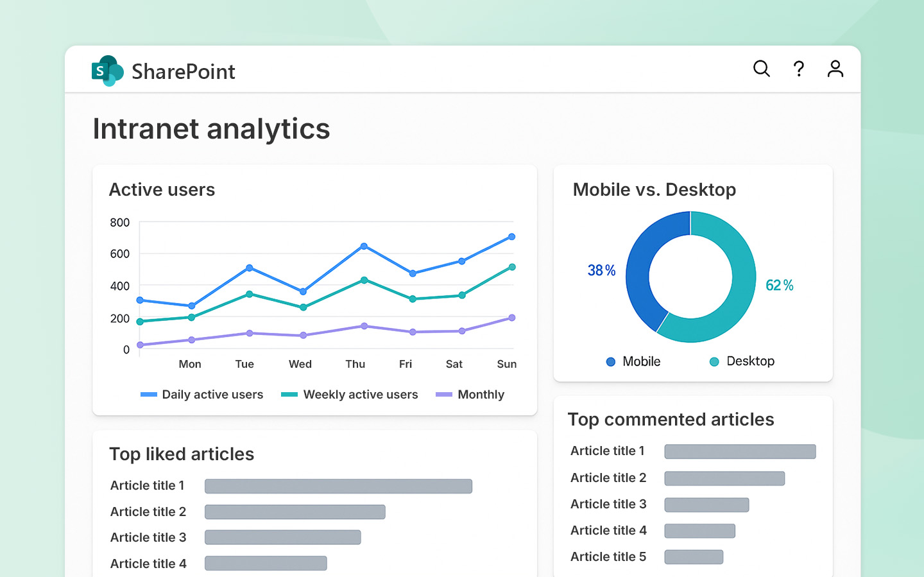
Task: Click the Weekly active users point on Sun
Action: coord(512,267)
